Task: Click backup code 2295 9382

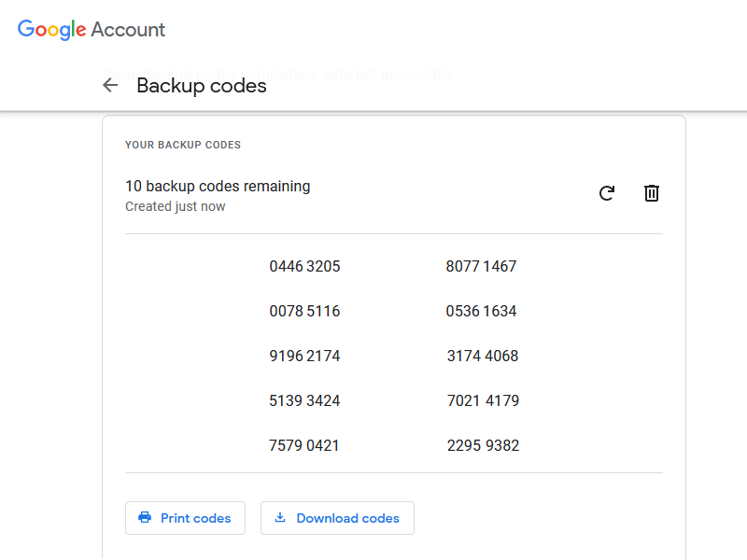Action: (x=483, y=446)
